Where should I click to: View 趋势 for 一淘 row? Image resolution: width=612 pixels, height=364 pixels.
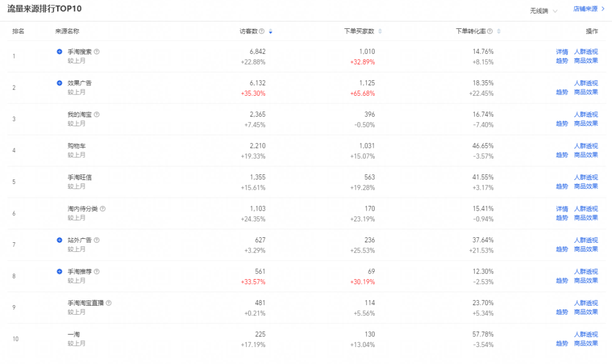click(x=562, y=344)
